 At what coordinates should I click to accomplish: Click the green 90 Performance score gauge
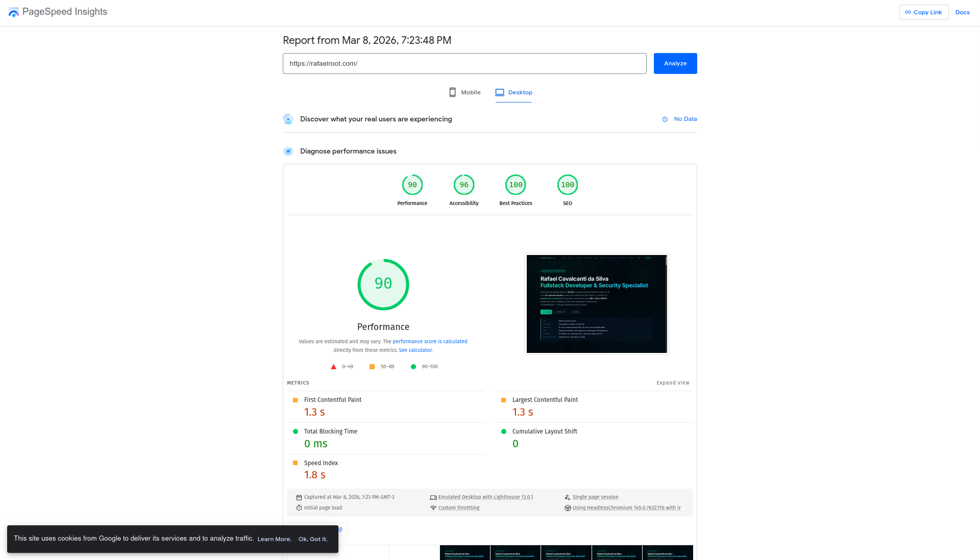click(x=383, y=284)
